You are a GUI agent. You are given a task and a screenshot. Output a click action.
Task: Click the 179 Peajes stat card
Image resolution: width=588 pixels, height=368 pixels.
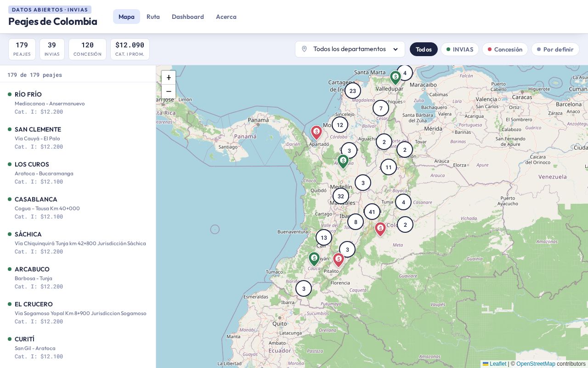click(22, 49)
